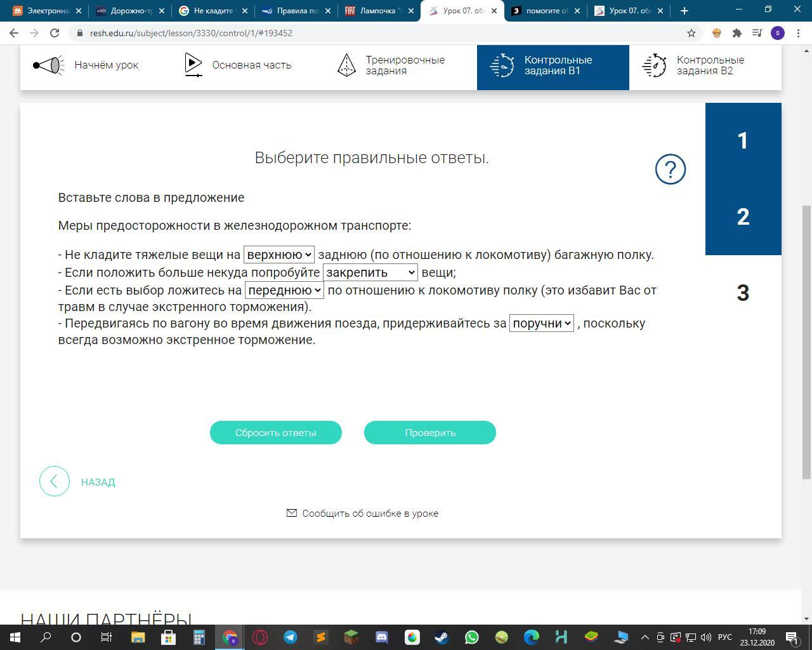Open the Minecraft icon on the taskbar
The width and height of the screenshot is (812, 650).
point(351,637)
